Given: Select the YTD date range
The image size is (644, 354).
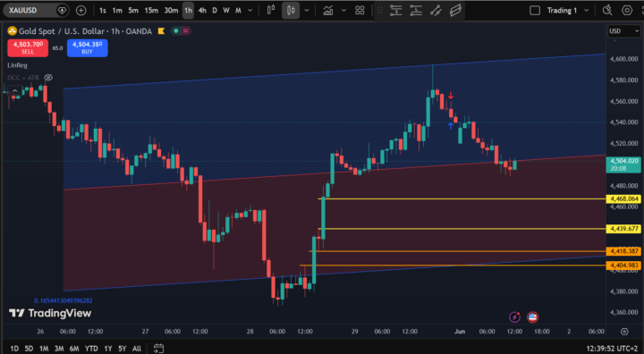Looking at the screenshot, I should pos(91,349).
